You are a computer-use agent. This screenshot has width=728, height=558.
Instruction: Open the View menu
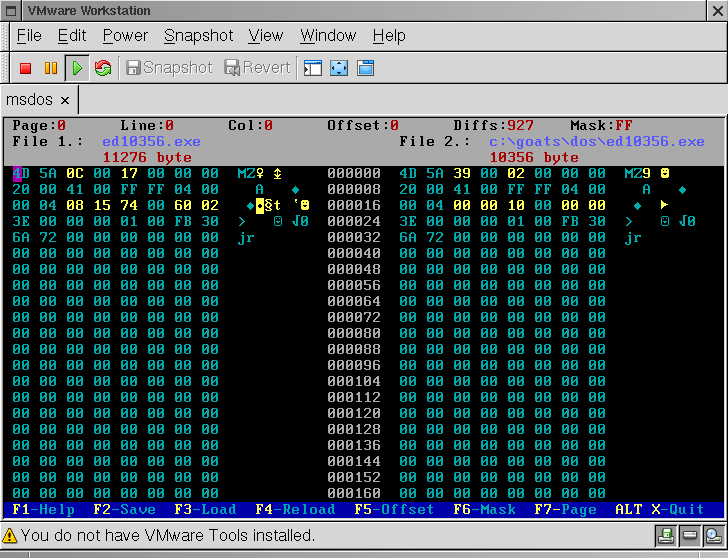[265, 36]
